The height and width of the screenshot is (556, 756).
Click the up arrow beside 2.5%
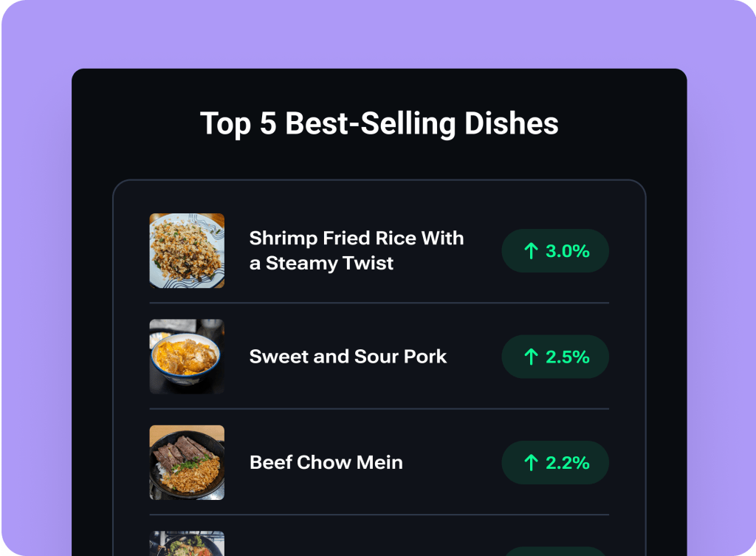pyautogui.click(x=531, y=357)
